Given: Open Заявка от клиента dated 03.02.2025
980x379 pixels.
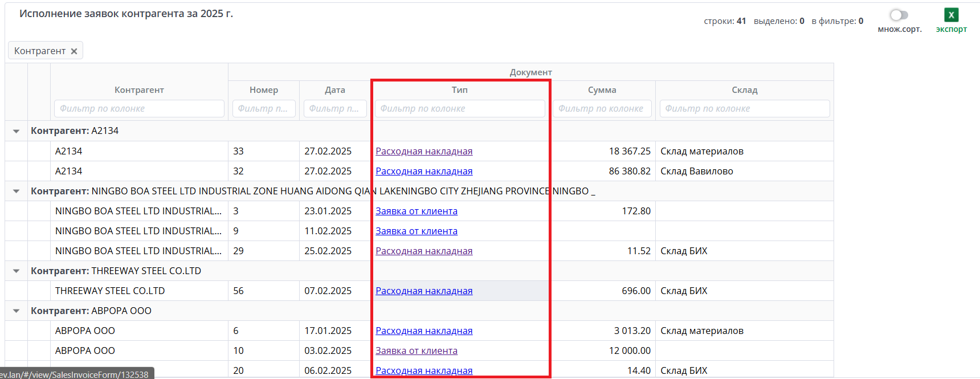Looking at the screenshot, I should tap(416, 351).
